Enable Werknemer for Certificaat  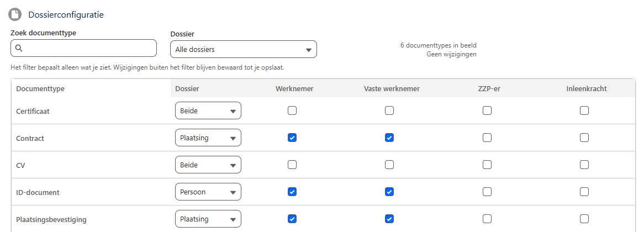click(x=292, y=110)
